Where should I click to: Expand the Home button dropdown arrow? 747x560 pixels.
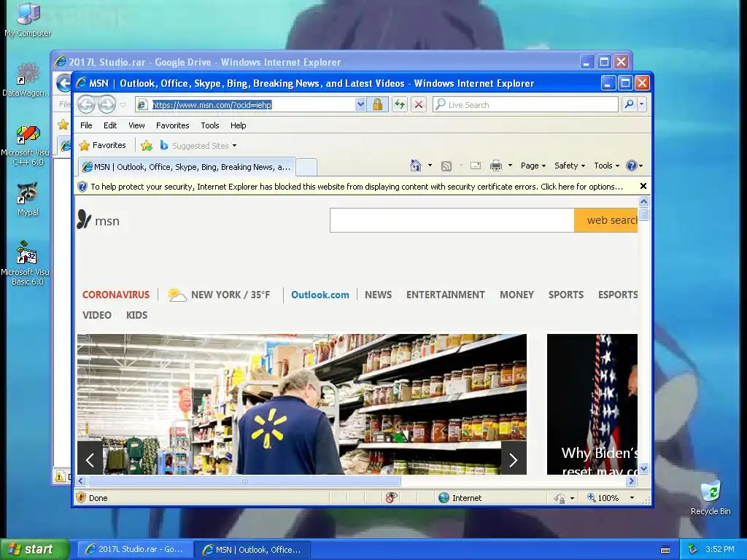430,166
